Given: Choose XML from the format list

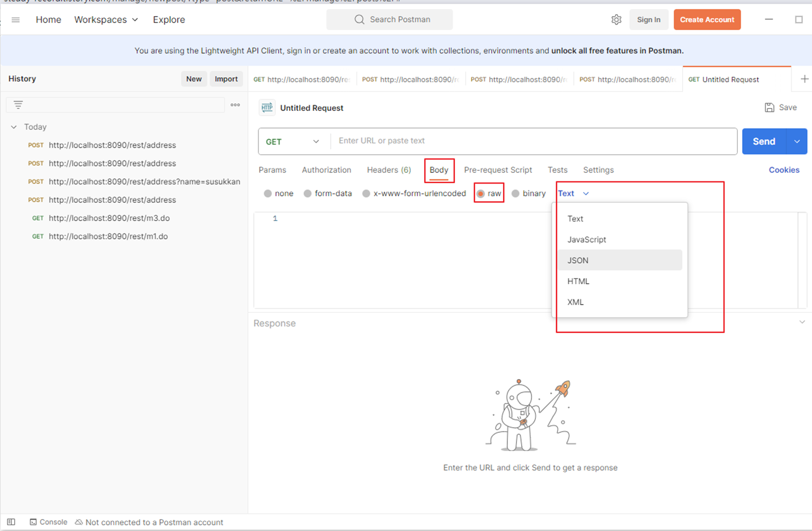Looking at the screenshot, I should (620, 302).
